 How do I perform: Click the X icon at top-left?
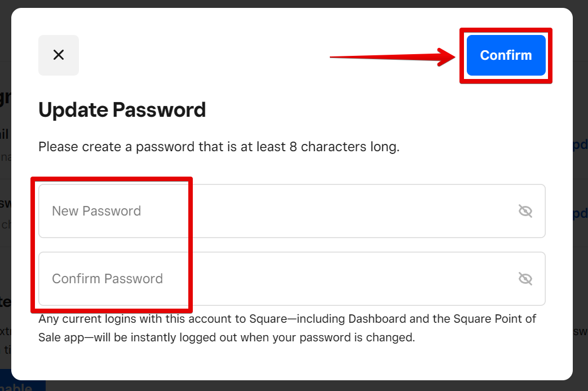(59, 55)
